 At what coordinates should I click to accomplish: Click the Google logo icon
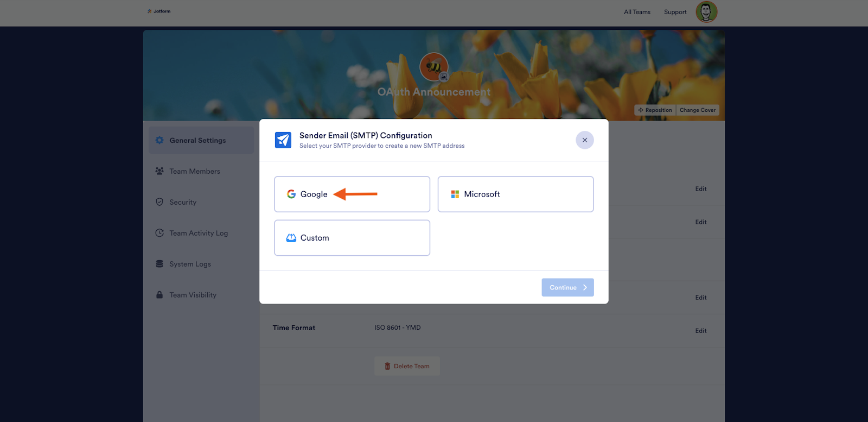pos(291,194)
